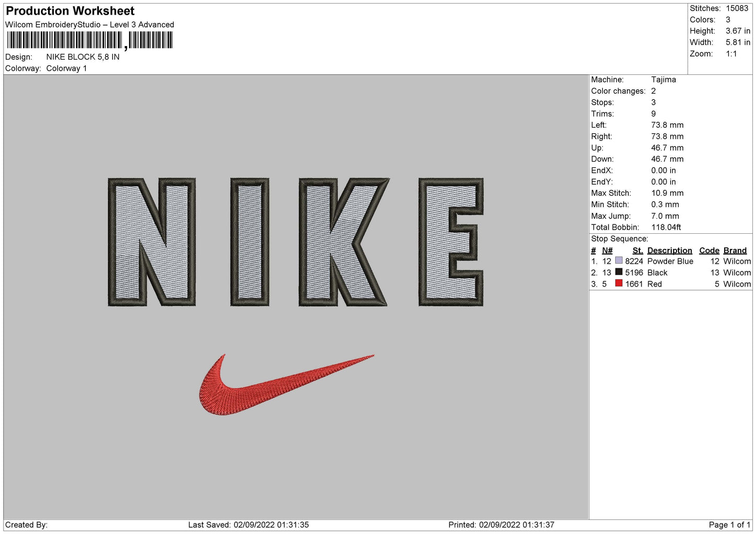This screenshot has height=534, width=756.
Task: Click the design name NIKE BLOCK 5,8 IN
Action: click(x=83, y=57)
